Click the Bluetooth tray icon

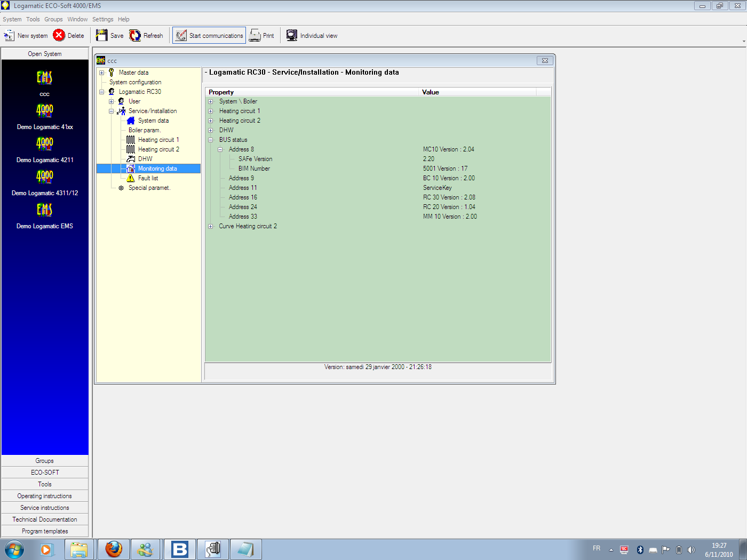[x=640, y=549]
